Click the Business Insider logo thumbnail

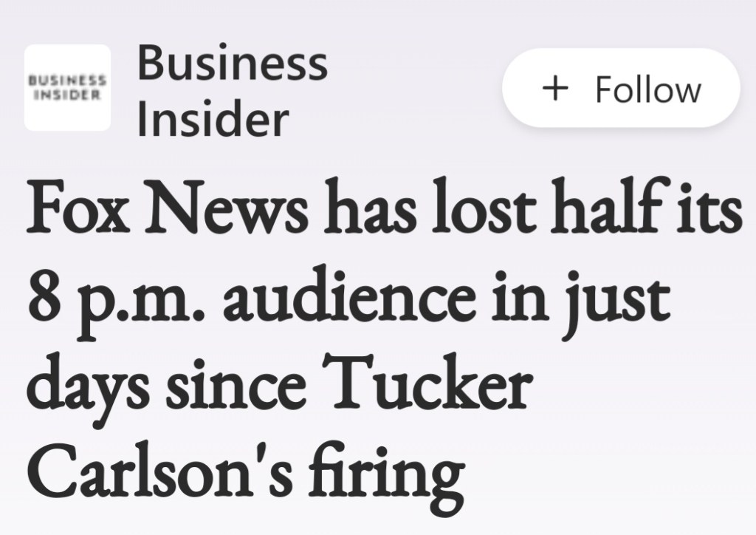(67, 89)
